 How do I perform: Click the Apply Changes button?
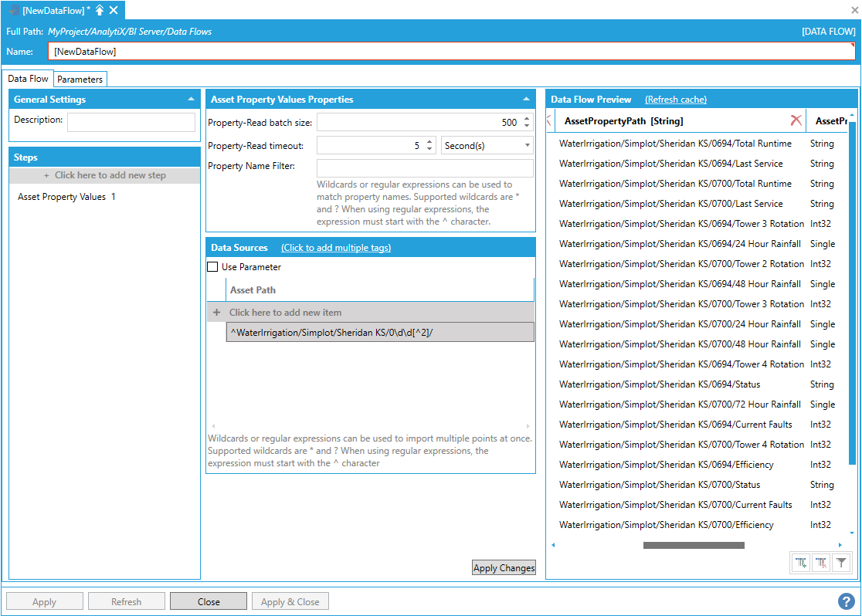pos(504,568)
